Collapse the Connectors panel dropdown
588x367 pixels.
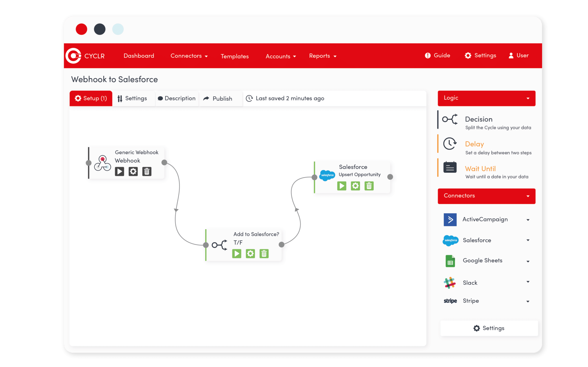click(528, 196)
